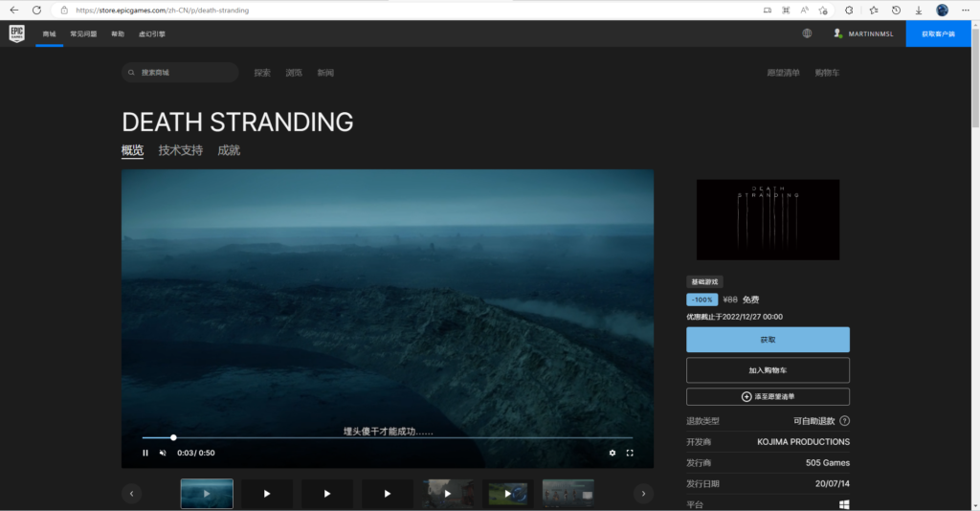Focus the 搜索商城 search field

click(x=180, y=73)
